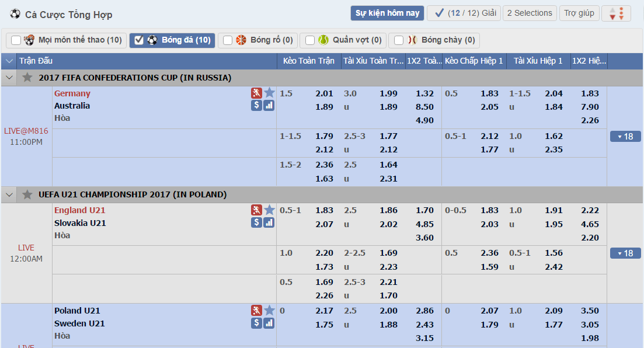This screenshot has height=348, width=644.
Task: Check the Bóng rổ (0) filter
Action: [x=228, y=40]
